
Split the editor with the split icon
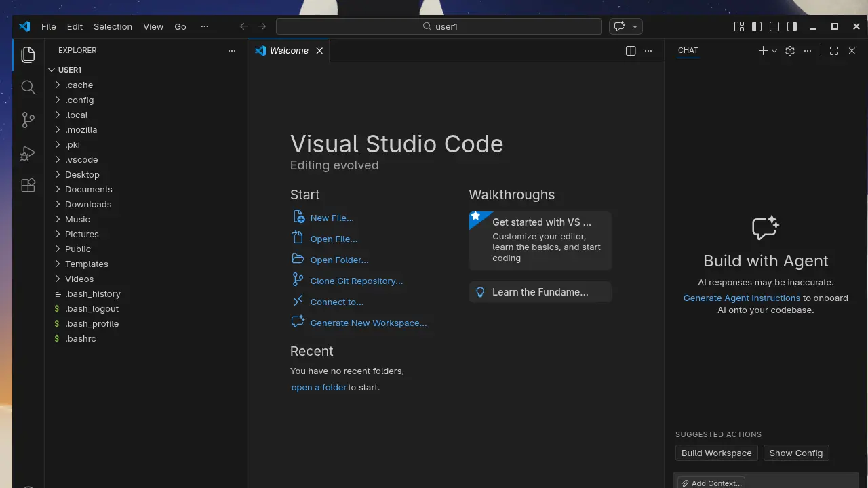coord(630,50)
